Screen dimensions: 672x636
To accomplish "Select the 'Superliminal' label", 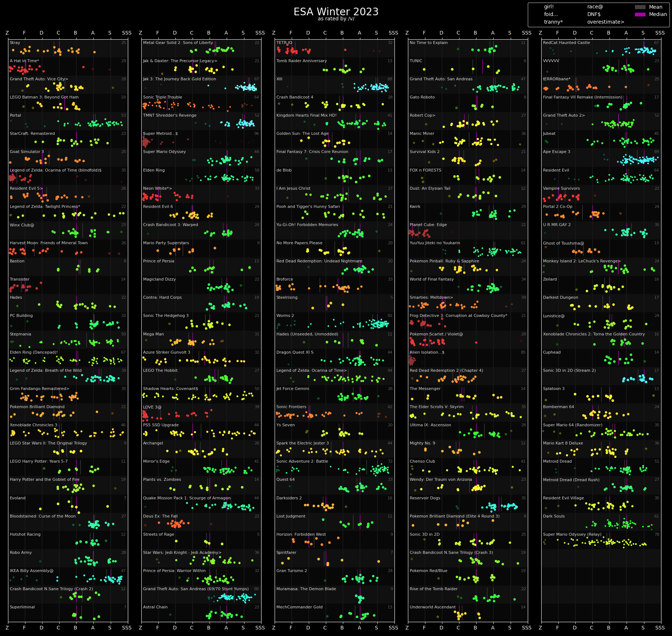I will pos(22,607).
